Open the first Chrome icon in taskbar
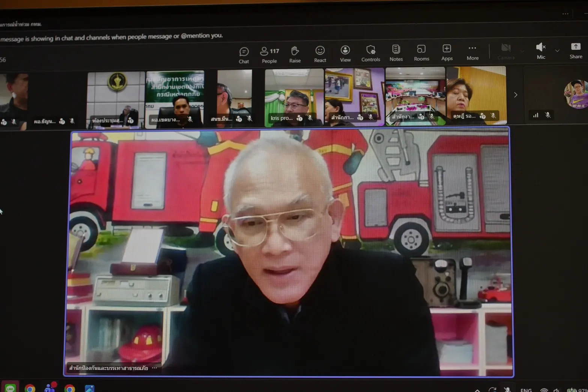The width and height of the screenshot is (588, 392). coord(30,388)
